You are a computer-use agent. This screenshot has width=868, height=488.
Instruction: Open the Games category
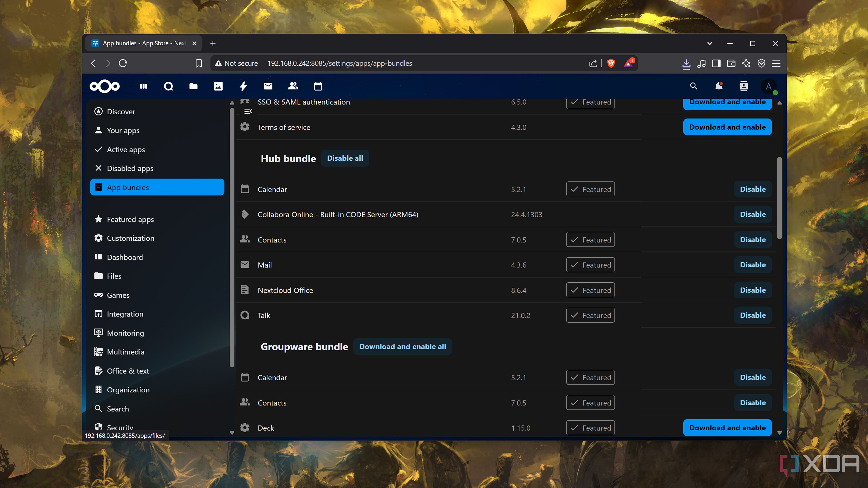pos(157,295)
